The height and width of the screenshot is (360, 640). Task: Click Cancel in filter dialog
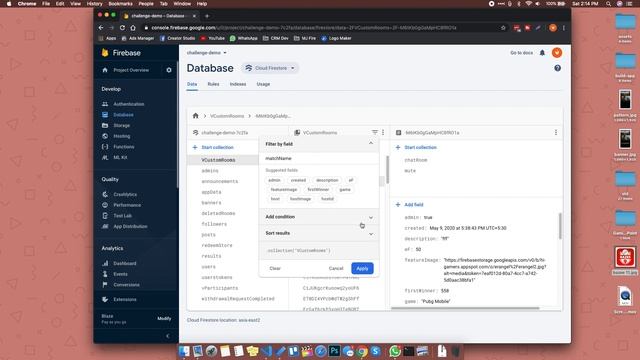click(x=336, y=268)
